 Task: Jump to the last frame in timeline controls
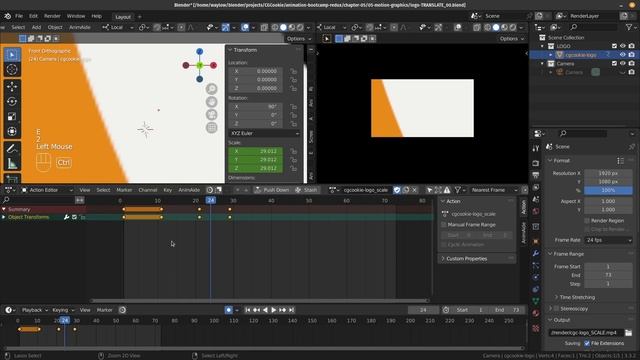(291, 310)
